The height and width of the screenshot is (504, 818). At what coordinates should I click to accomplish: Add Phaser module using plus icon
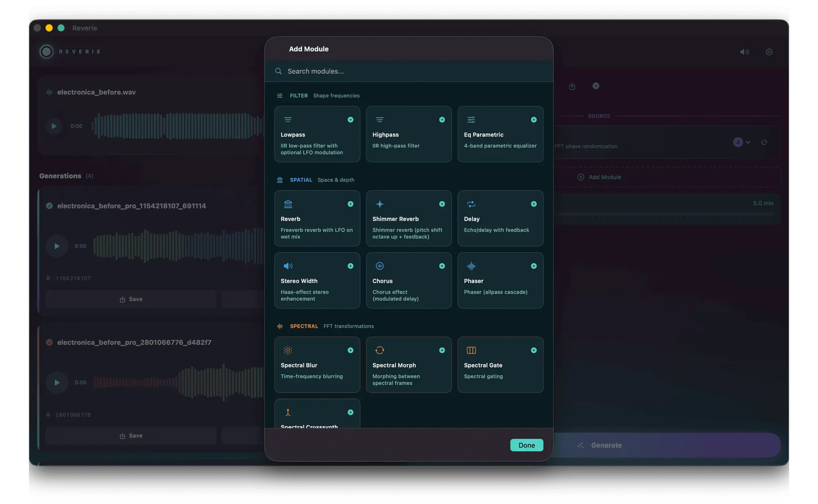click(534, 266)
